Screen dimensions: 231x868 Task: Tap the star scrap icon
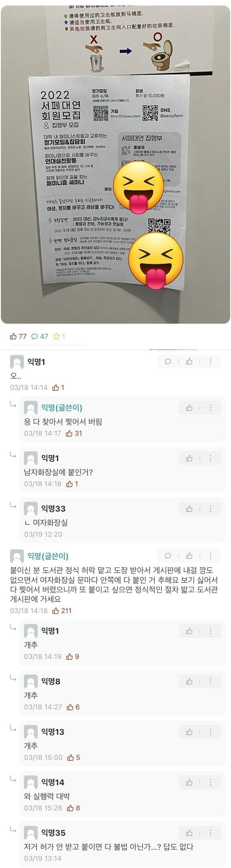59,336
